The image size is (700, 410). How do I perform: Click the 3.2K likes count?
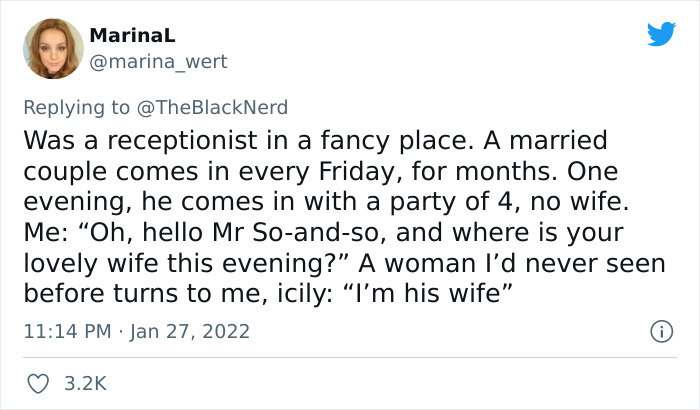point(86,383)
